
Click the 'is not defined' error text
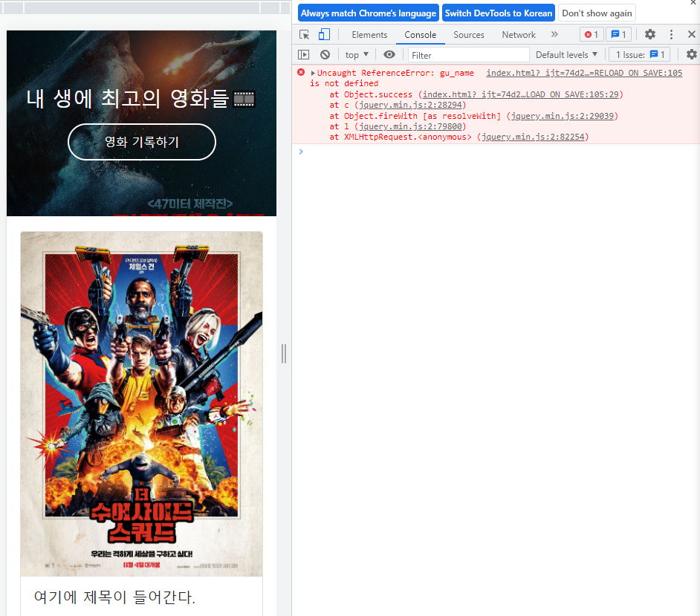[344, 83]
